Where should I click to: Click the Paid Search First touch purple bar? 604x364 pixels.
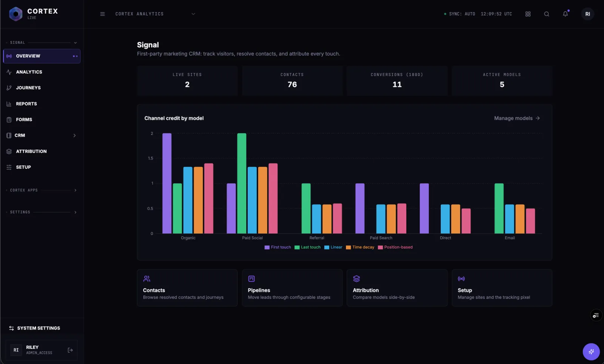point(360,208)
